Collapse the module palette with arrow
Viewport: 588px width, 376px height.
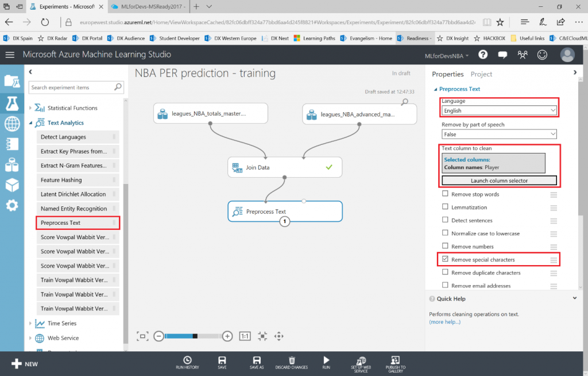(31, 72)
